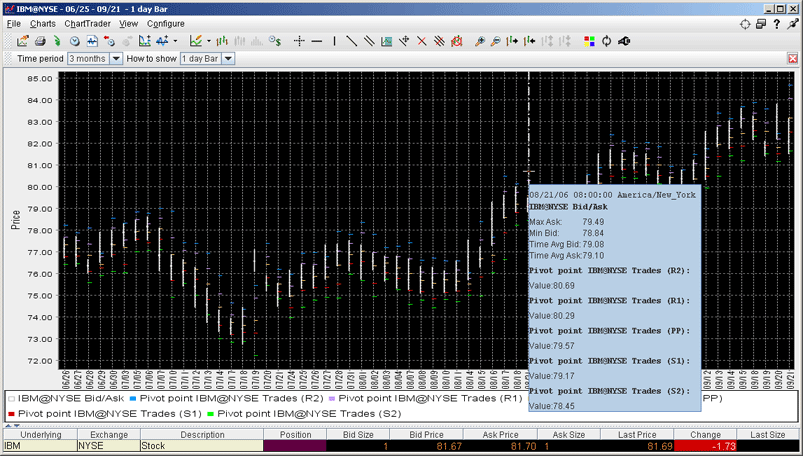Click the red circled remove-study icon
The height and width of the screenshot is (456, 803).
coord(456,41)
